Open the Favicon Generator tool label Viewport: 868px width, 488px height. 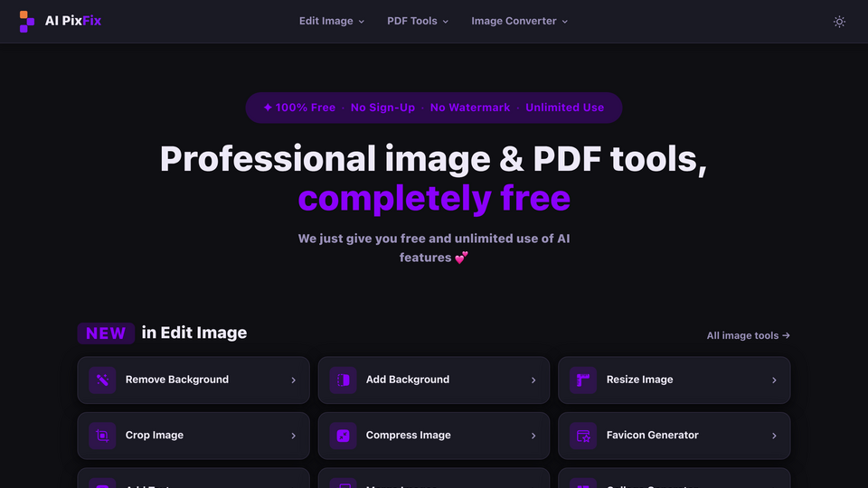tap(652, 435)
